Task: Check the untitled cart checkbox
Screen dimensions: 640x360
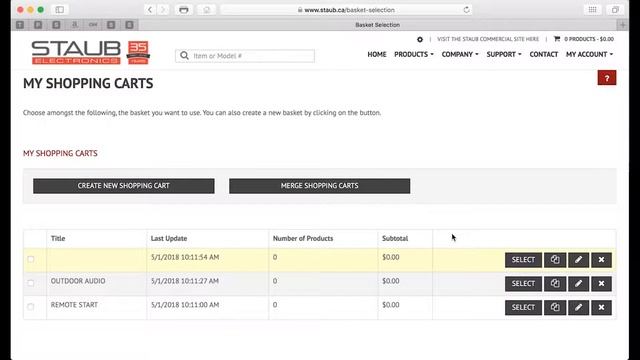Action: click(31, 259)
